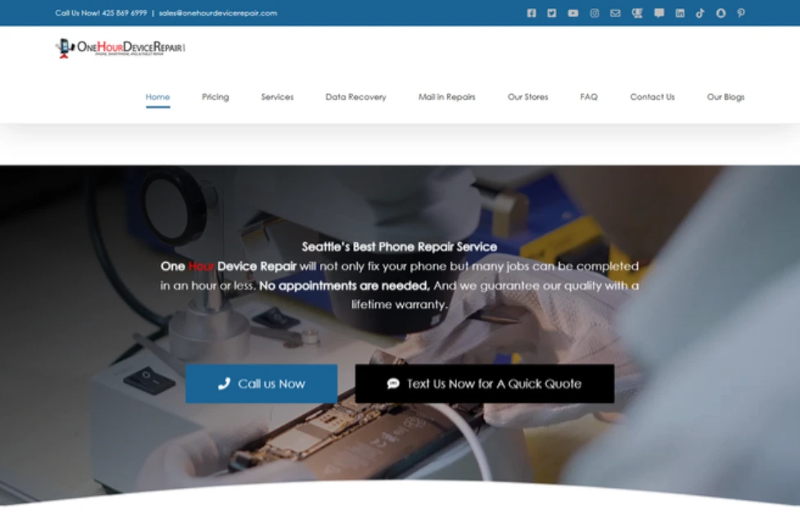Click the Seattle's Best Phone Repair Service heading
800x532 pixels.
click(x=400, y=247)
